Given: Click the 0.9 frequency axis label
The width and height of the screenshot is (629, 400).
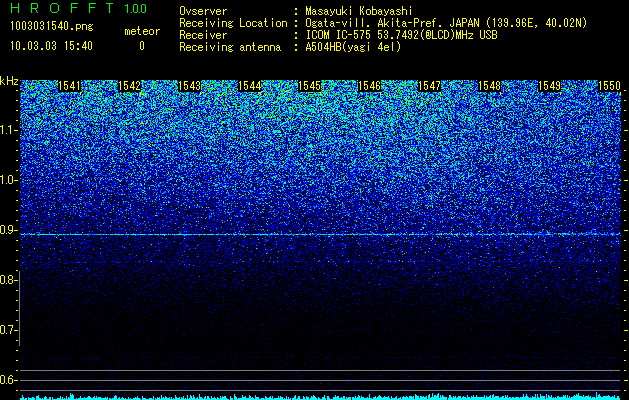Looking at the screenshot, I should click(8, 230).
